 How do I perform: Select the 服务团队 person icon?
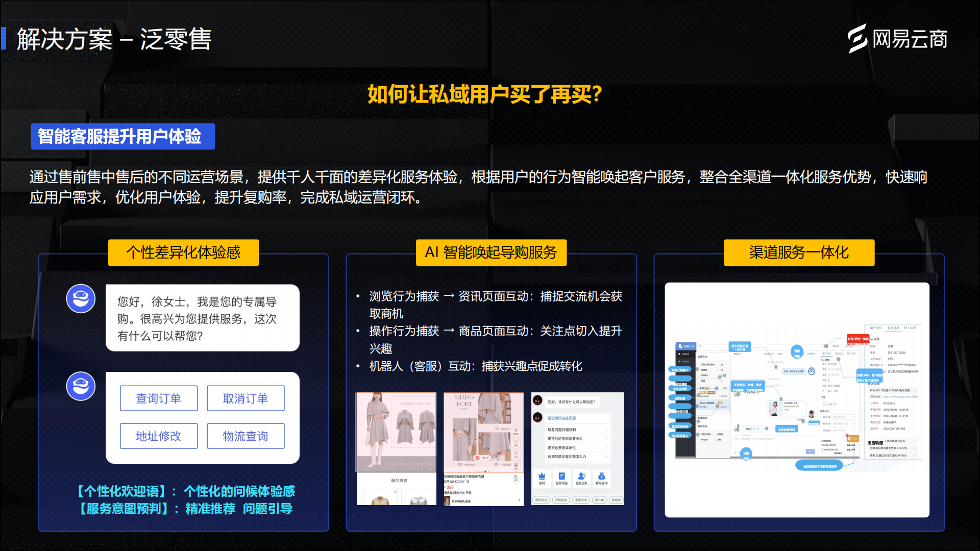click(581, 476)
